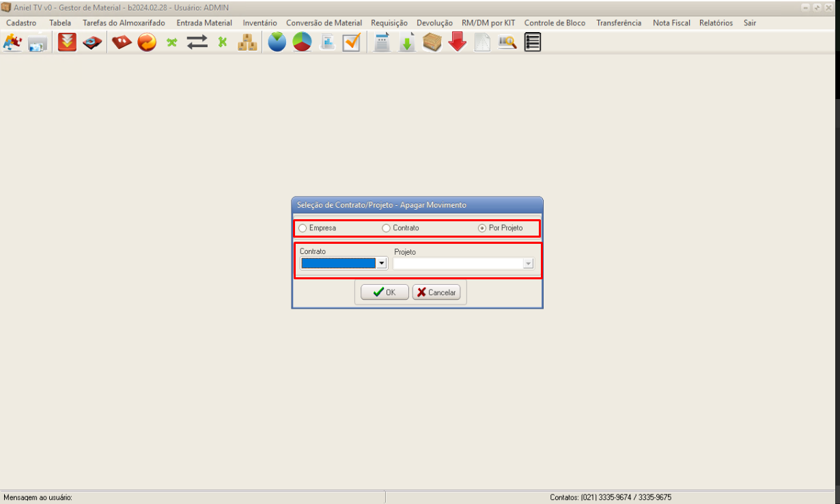Click the black list lines icon

click(x=533, y=42)
